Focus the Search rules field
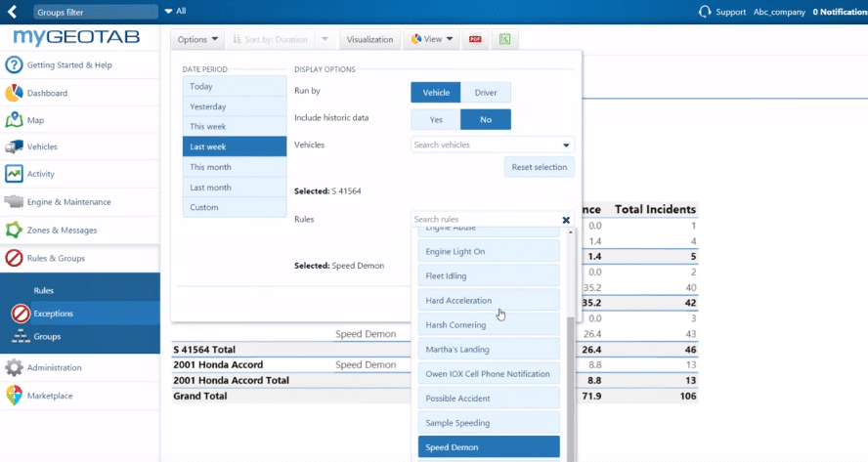The image size is (868, 462). point(485,220)
